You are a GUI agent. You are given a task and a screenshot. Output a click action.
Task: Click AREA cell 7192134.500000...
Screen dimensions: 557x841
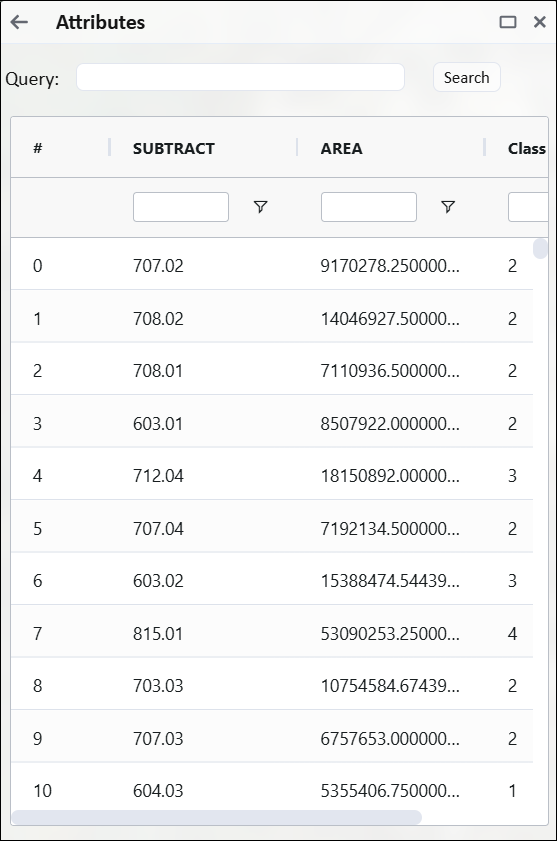[x=390, y=529]
